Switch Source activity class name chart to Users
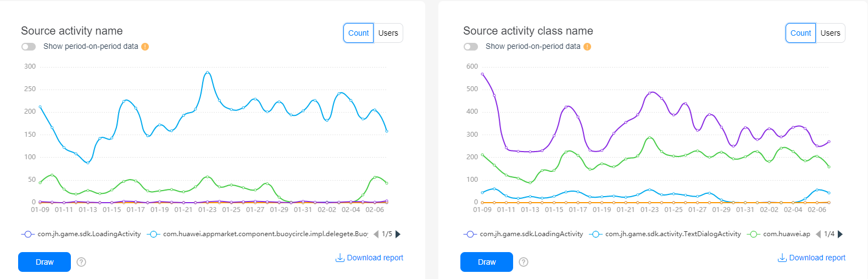Screen dimensions: 868x279 [x=831, y=33]
